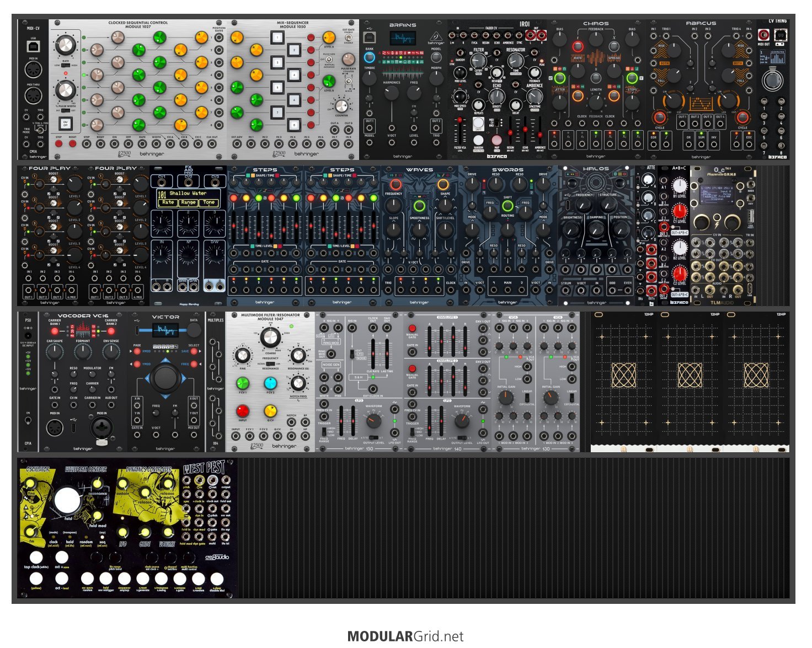
Task: Click the USB port on the Brains module
Action: click(x=369, y=38)
